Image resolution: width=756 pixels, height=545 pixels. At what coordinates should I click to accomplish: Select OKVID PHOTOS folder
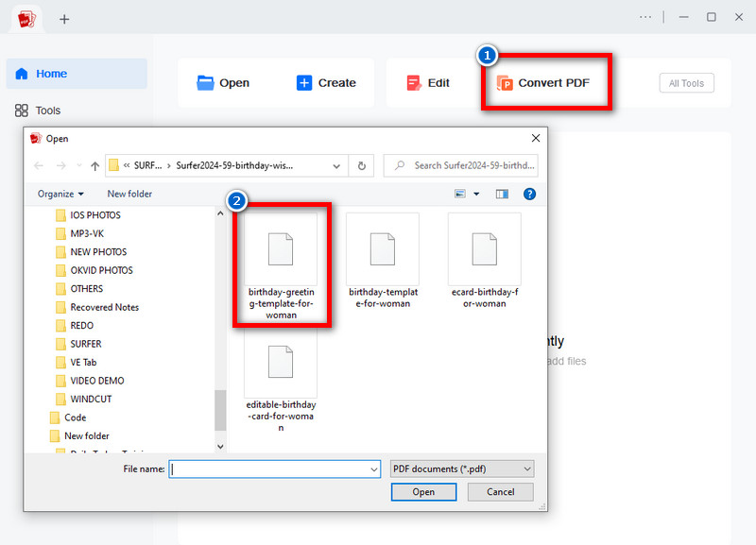tap(94, 270)
